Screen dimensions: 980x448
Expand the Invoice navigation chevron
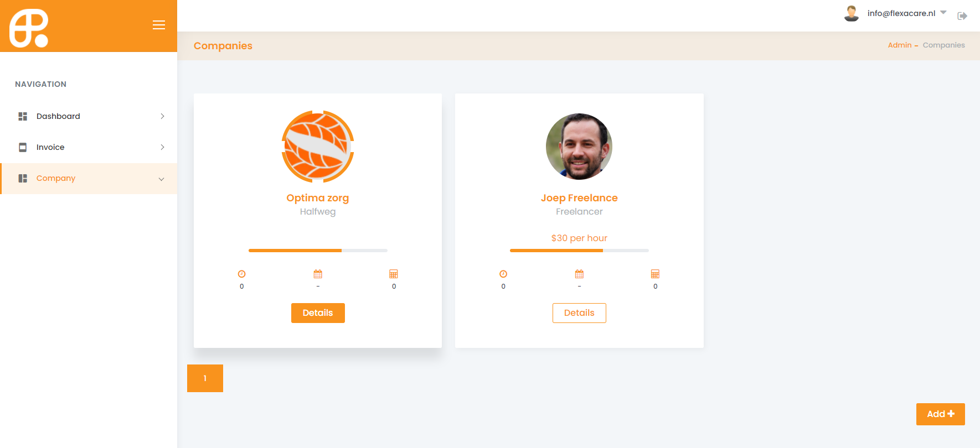coord(162,147)
